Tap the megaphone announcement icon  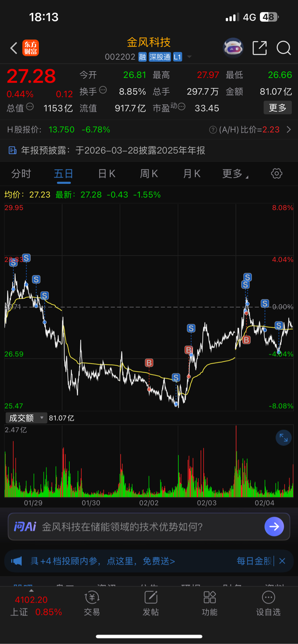click(x=16, y=561)
